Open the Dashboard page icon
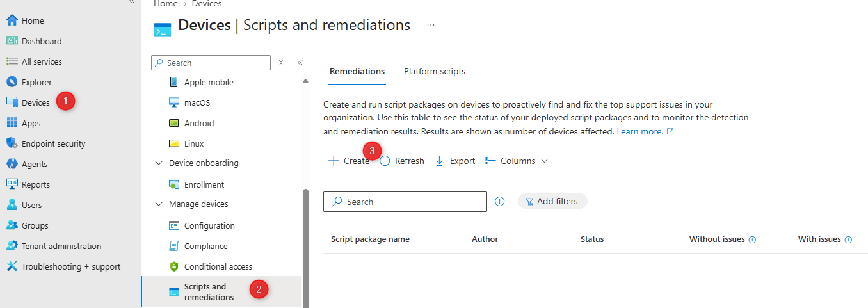Image resolution: width=868 pixels, height=308 pixels. pos(12,41)
